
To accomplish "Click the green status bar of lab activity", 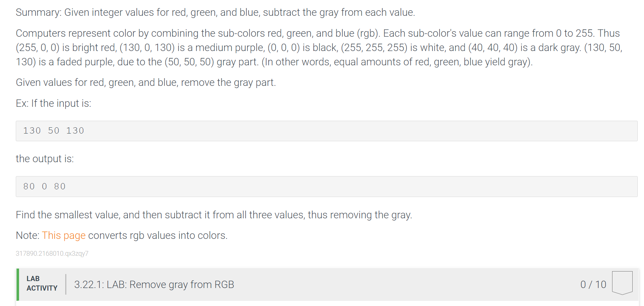I will pyautogui.click(x=18, y=285).
